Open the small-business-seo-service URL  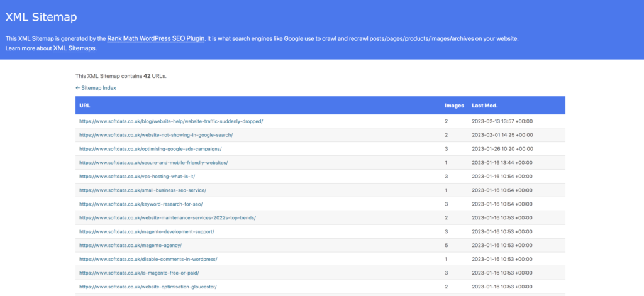pyautogui.click(x=143, y=190)
